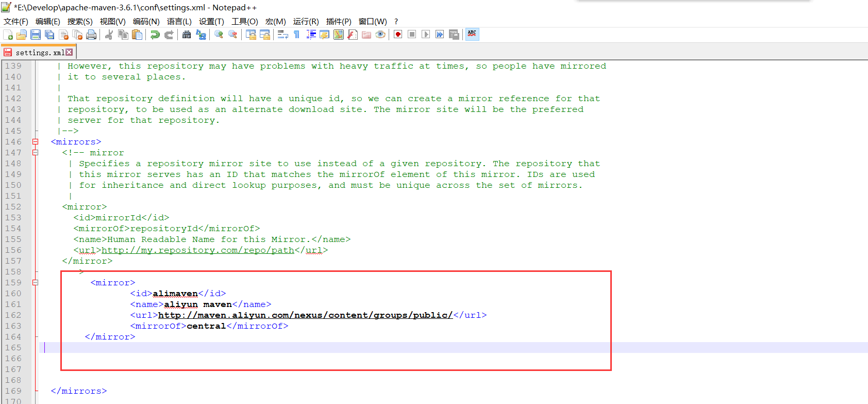Open the 工具(O) menu
Viewport: 868px width, 404px height.
(245, 21)
